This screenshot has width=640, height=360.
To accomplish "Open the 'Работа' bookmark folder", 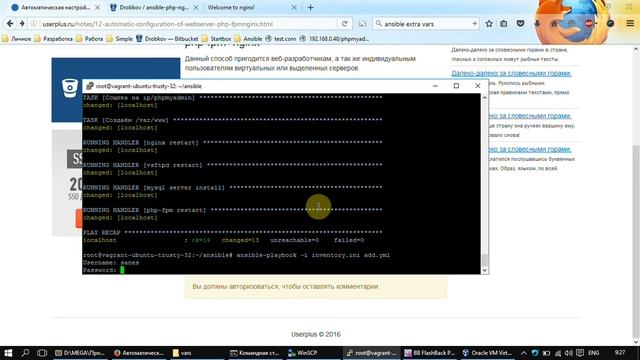I will pos(89,39).
